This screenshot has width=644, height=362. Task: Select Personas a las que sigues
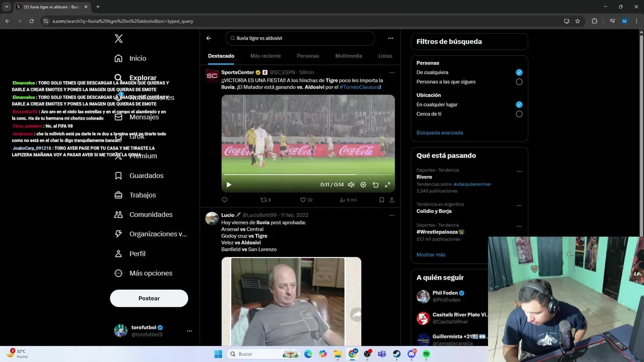(x=519, y=81)
